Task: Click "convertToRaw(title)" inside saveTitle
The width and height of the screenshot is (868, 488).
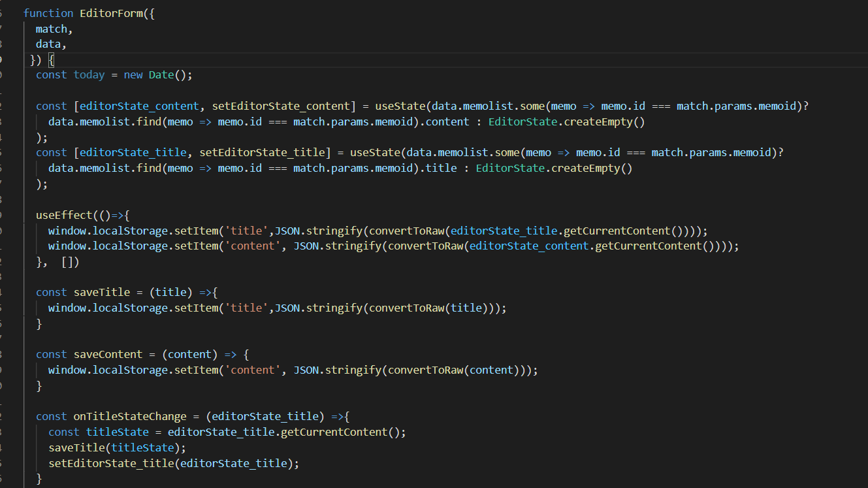Action: pos(429,308)
